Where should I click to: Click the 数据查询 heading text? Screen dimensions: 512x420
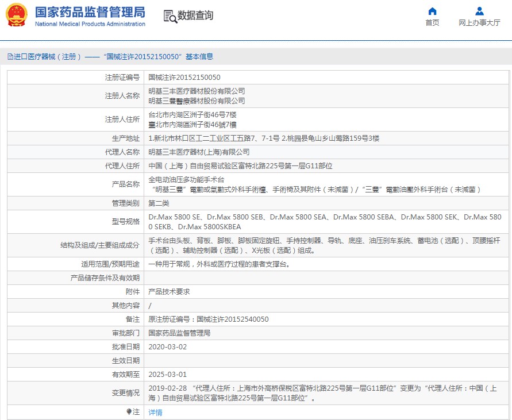pos(195,16)
